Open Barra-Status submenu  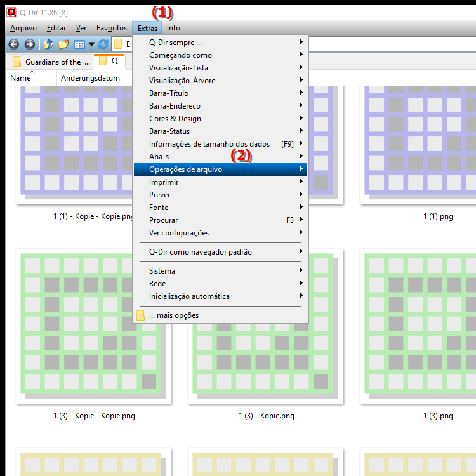(220, 131)
